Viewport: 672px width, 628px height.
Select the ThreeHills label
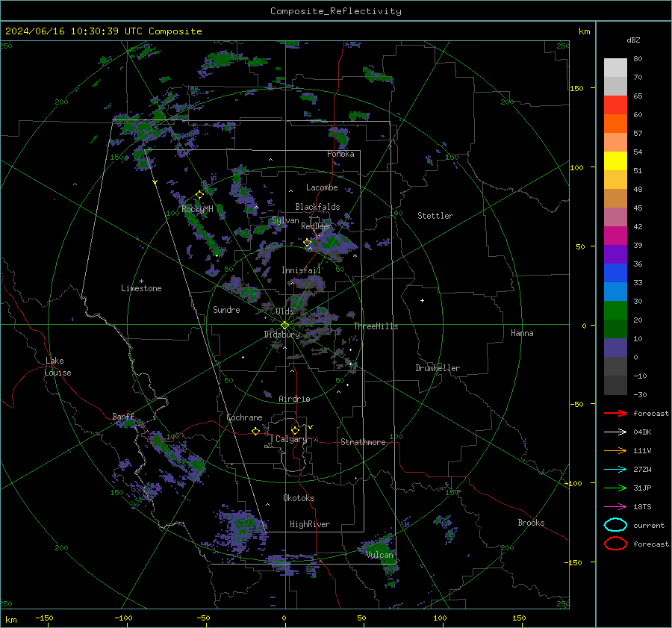376,326
